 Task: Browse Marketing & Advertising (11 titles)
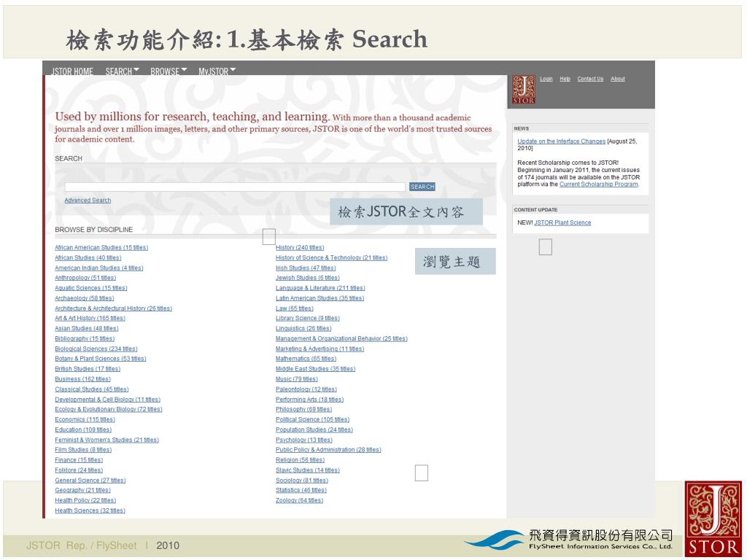320,349
